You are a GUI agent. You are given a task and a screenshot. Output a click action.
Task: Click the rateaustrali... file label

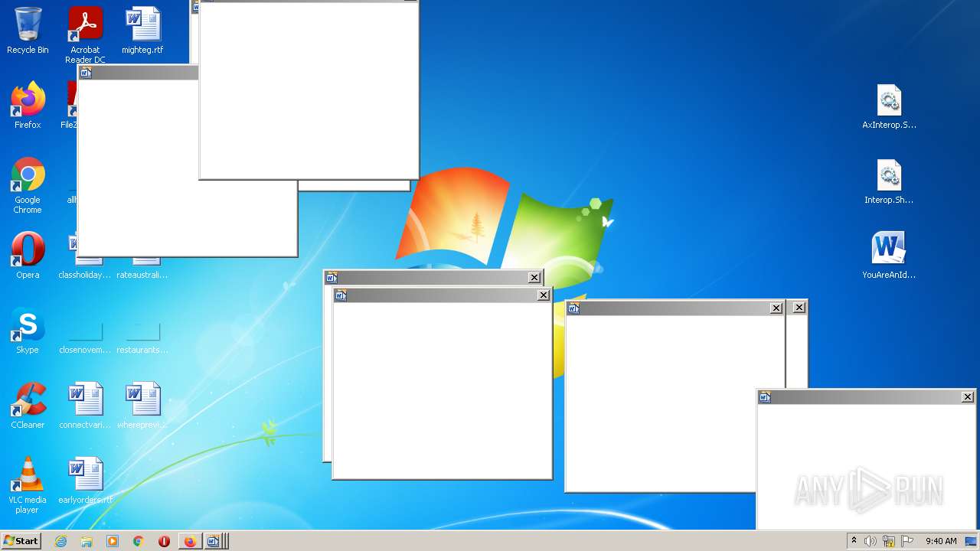click(142, 275)
